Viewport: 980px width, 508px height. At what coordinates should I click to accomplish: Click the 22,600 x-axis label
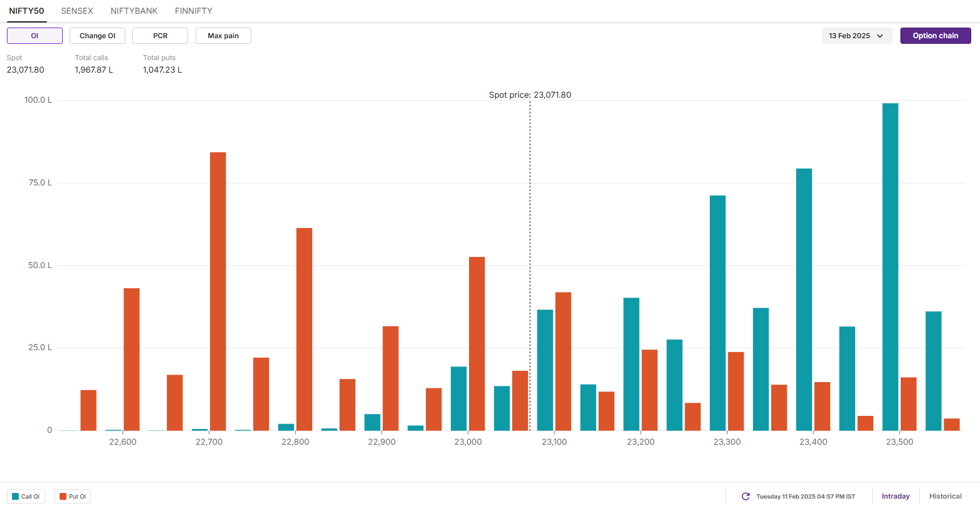[x=122, y=442]
